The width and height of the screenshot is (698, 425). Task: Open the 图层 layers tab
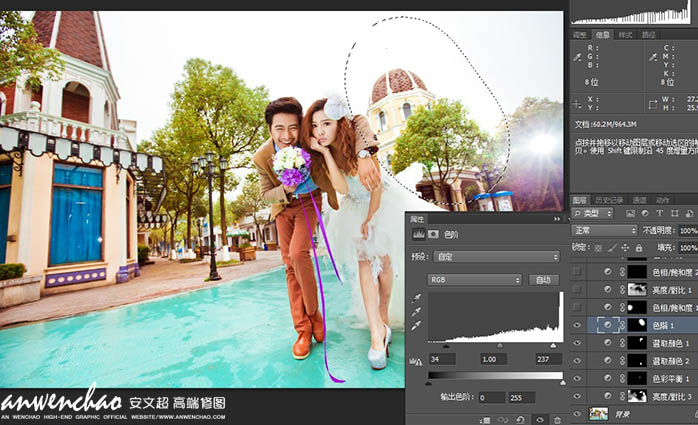(580, 200)
